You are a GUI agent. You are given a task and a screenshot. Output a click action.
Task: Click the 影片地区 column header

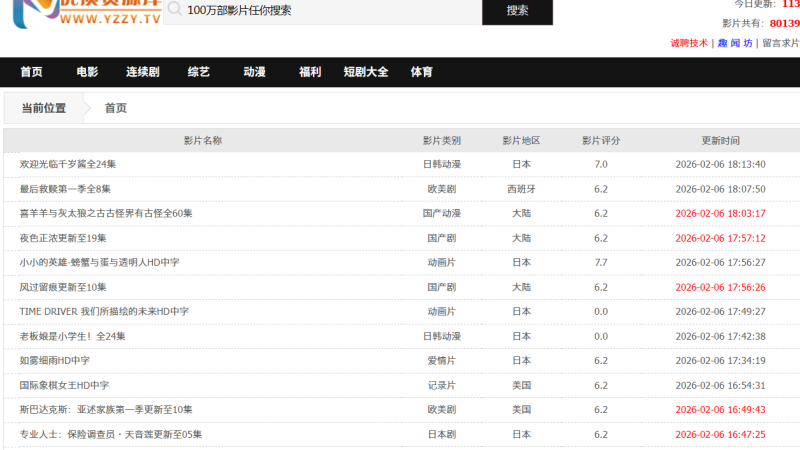[521, 140]
